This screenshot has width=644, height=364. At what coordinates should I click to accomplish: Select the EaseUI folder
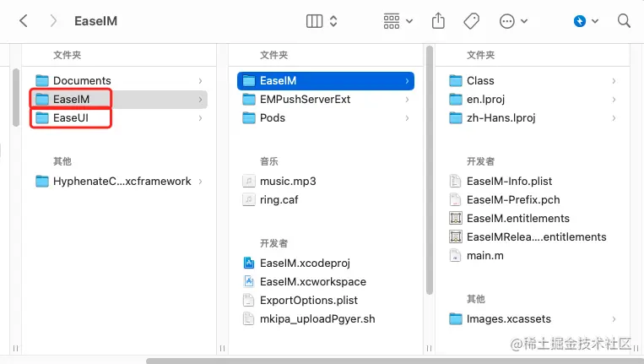[118, 118]
